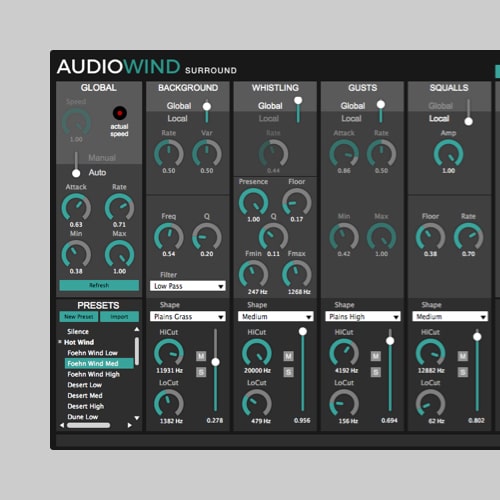The width and height of the screenshot is (500, 500).
Task: Click the Background Freq knob
Action: pyautogui.click(x=169, y=237)
